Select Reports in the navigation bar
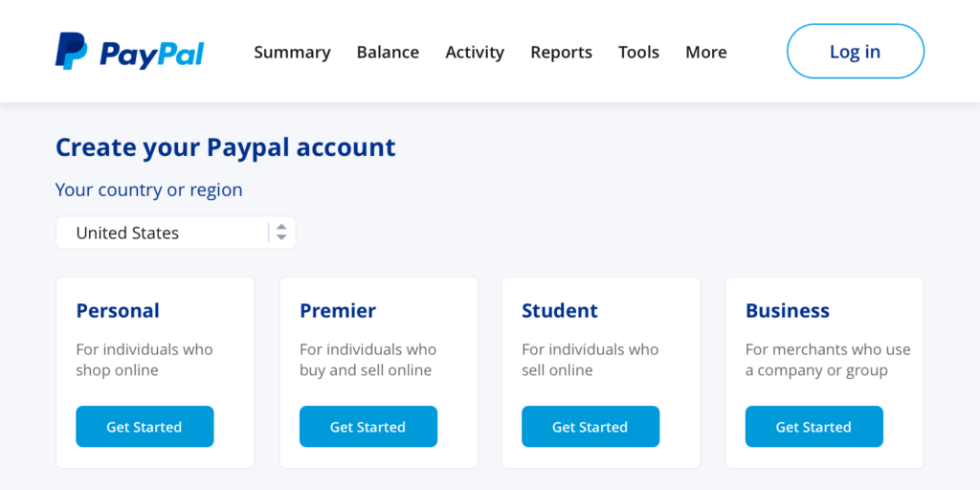 coord(561,52)
